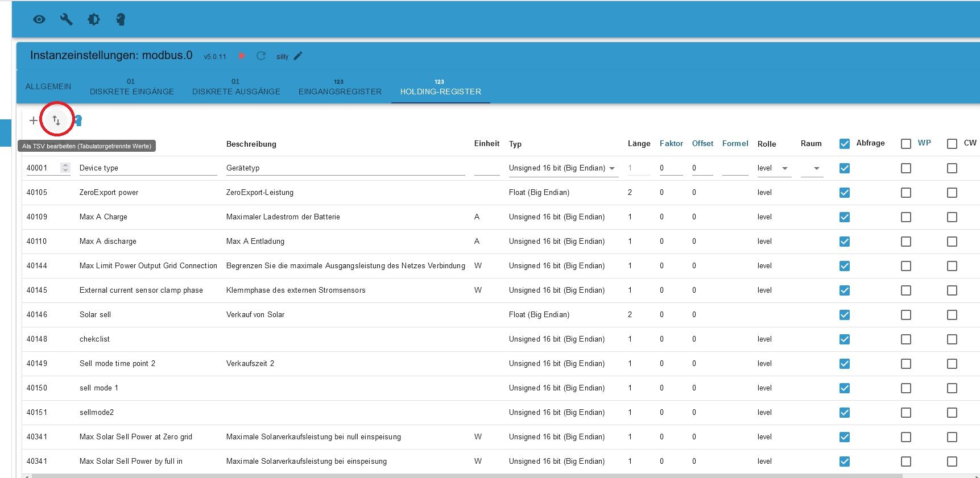The width and height of the screenshot is (980, 478).
Task: Edit log level with pencil icon next to silly
Action: pos(298,56)
